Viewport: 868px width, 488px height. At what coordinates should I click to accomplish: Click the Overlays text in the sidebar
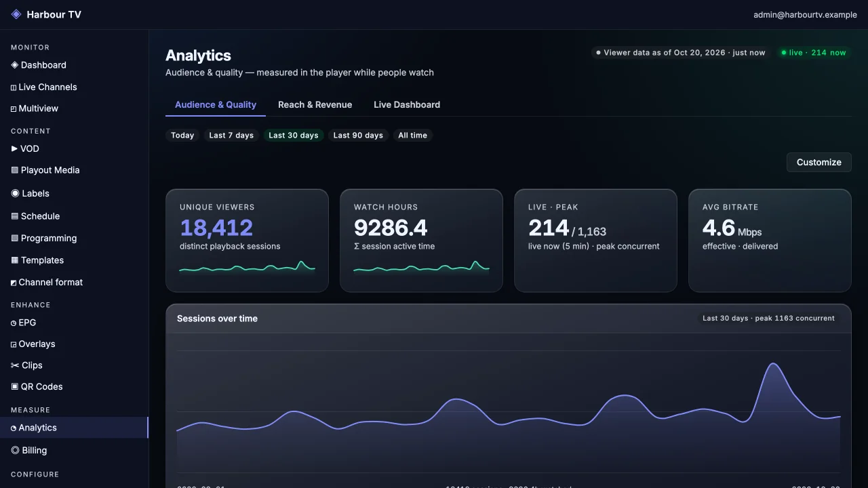(x=37, y=344)
